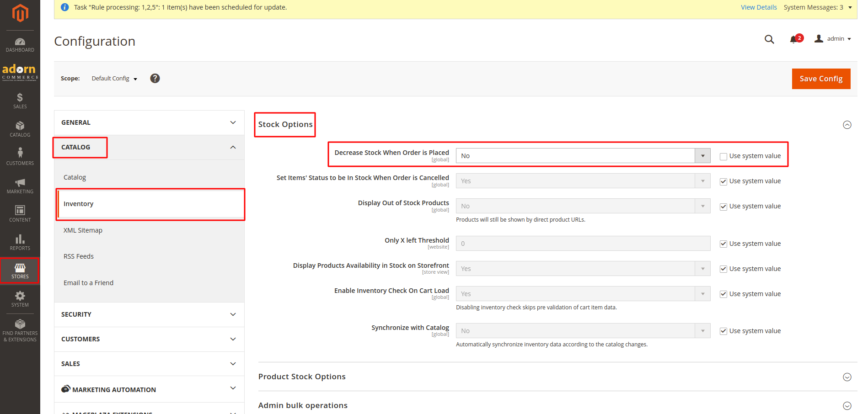868x414 pixels.
Task: Open the Decrease Stock When Order is Placed dropdown
Action: tap(583, 156)
